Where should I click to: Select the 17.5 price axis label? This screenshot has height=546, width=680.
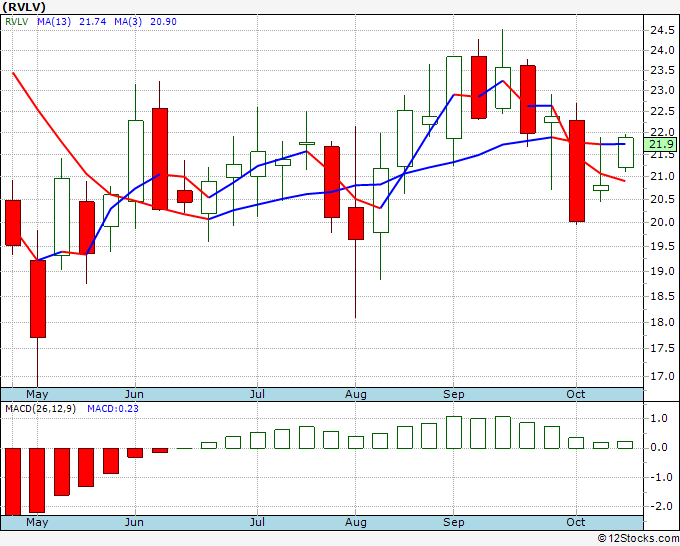tap(662, 349)
